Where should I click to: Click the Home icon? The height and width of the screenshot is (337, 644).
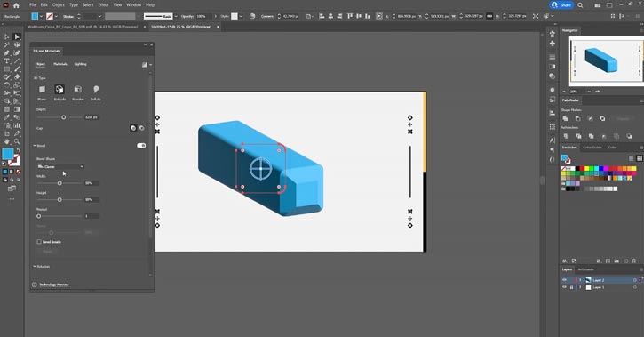pos(16,5)
